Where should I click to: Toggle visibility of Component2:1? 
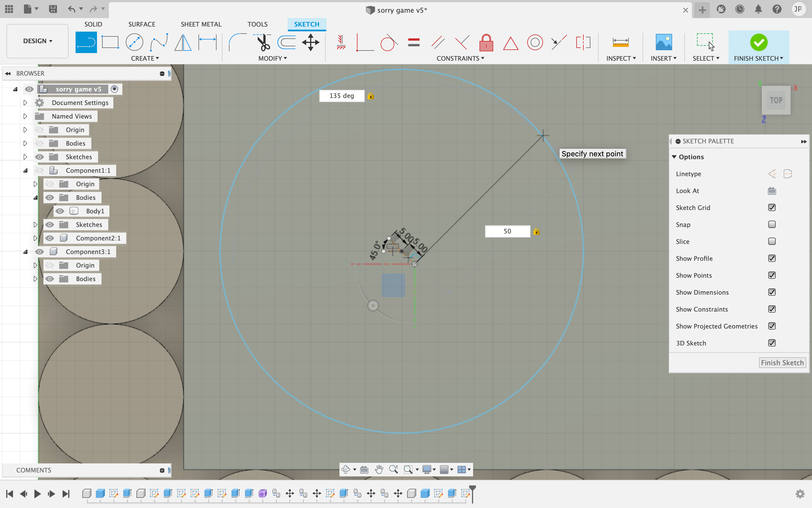click(x=50, y=238)
